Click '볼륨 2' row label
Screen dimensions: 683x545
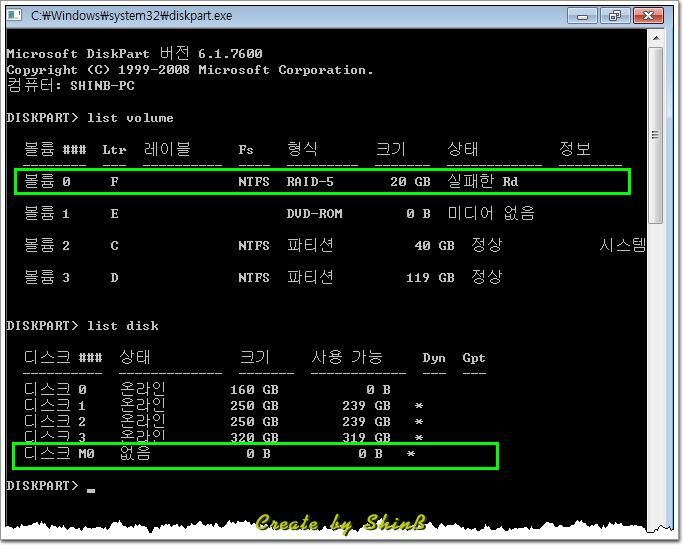coord(47,245)
